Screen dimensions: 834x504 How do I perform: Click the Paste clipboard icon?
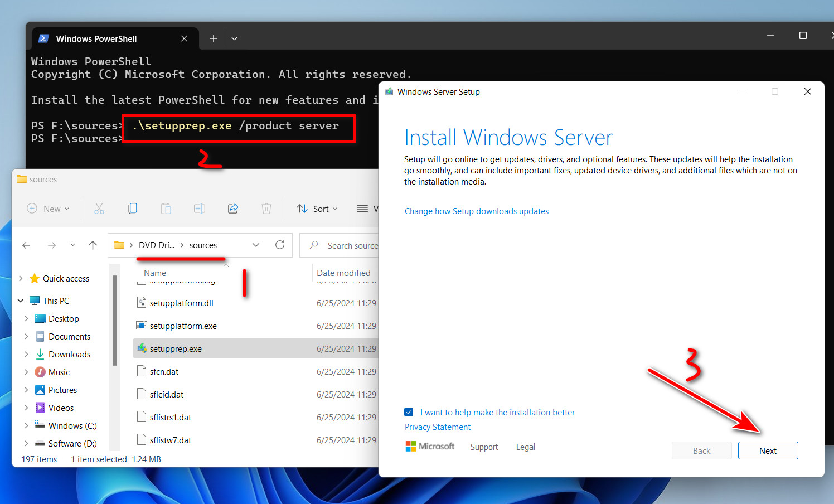(166, 209)
